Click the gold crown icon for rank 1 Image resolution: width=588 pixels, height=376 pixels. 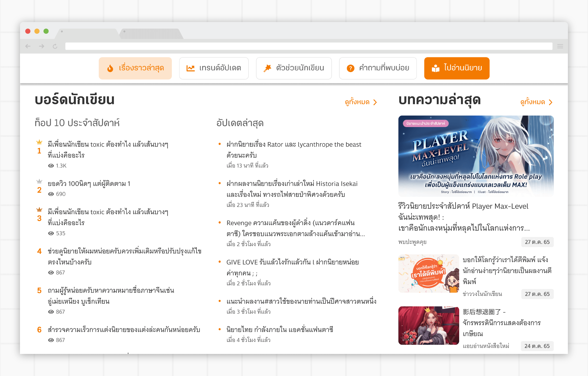[x=39, y=142]
